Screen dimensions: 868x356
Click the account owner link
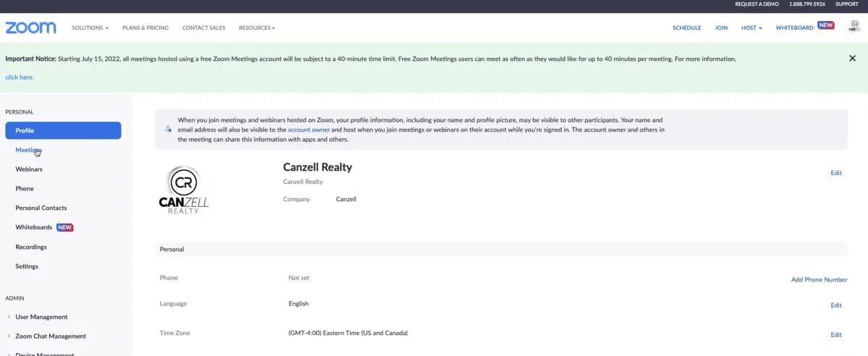tap(309, 130)
